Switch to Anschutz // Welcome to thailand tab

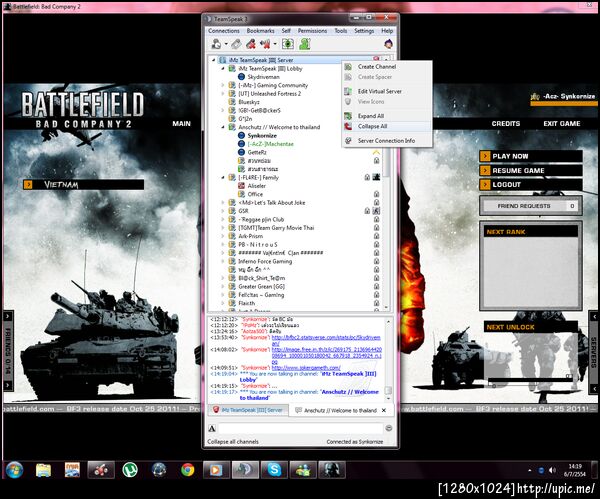(340, 410)
